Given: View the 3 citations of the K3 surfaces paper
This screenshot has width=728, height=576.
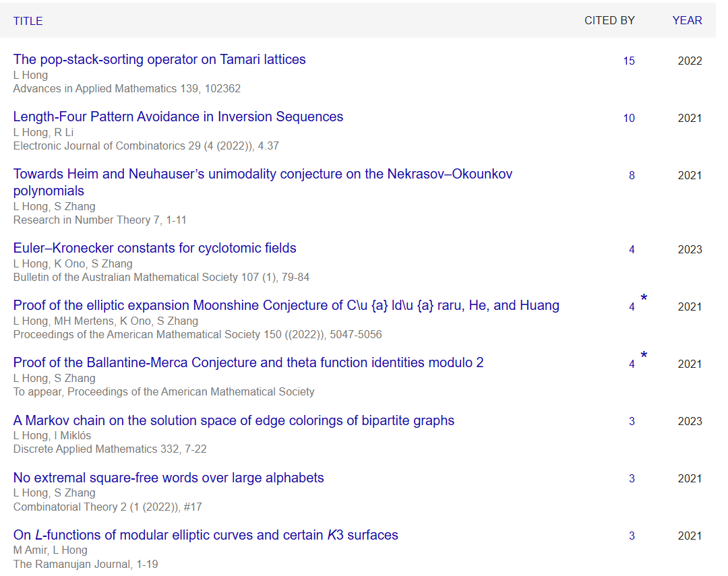Looking at the screenshot, I should [632, 536].
